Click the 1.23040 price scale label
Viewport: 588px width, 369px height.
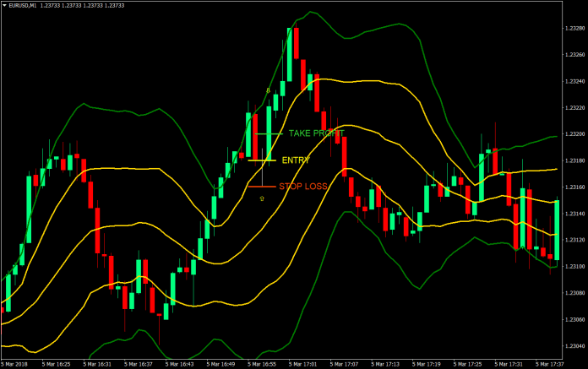click(573, 345)
